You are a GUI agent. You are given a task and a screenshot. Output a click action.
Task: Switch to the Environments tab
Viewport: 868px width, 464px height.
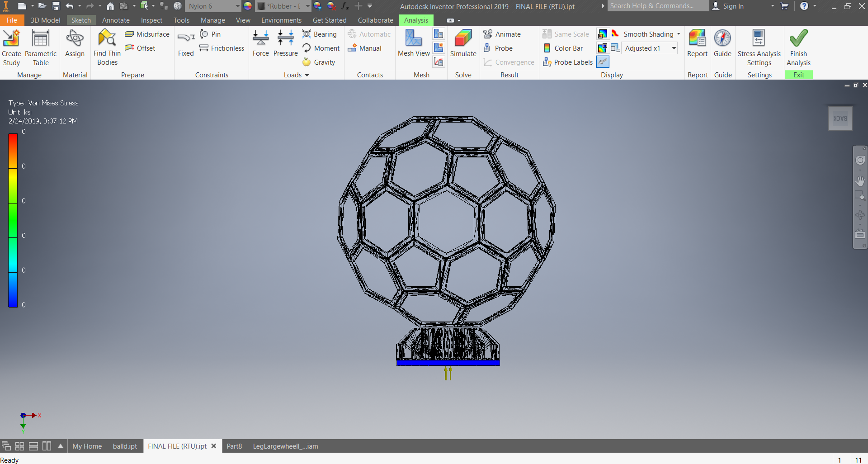(281, 20)
